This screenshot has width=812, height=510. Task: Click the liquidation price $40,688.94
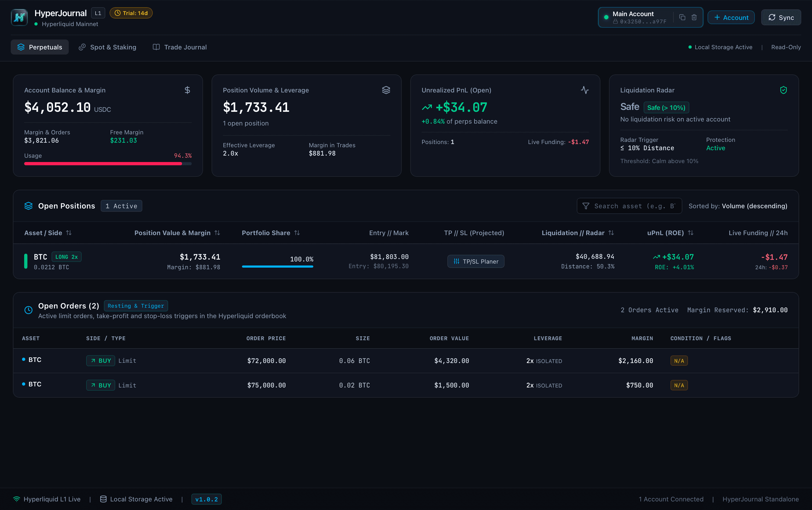pos(595,257)
